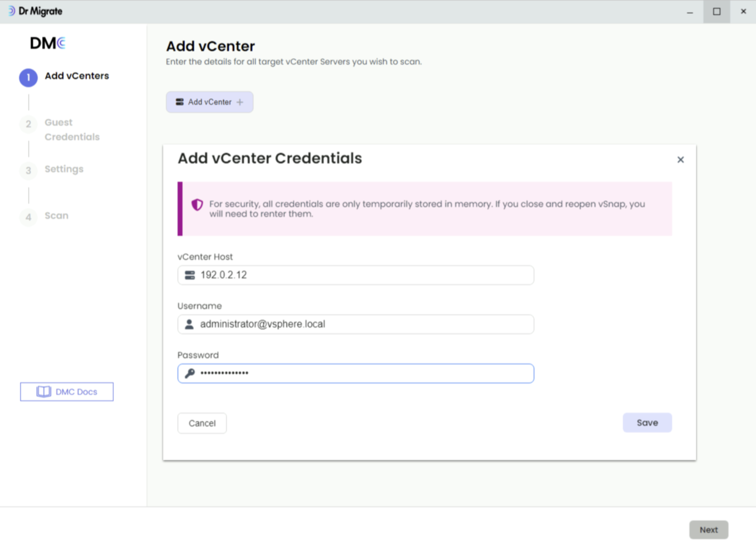Click the Add vCenter Credentials heading
The width and height of the screenshot is (756, 543).
[x=270, y=158]
